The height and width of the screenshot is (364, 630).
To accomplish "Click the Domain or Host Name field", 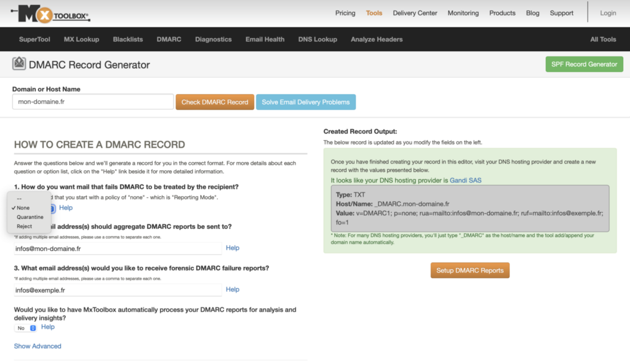I will 93,101.
